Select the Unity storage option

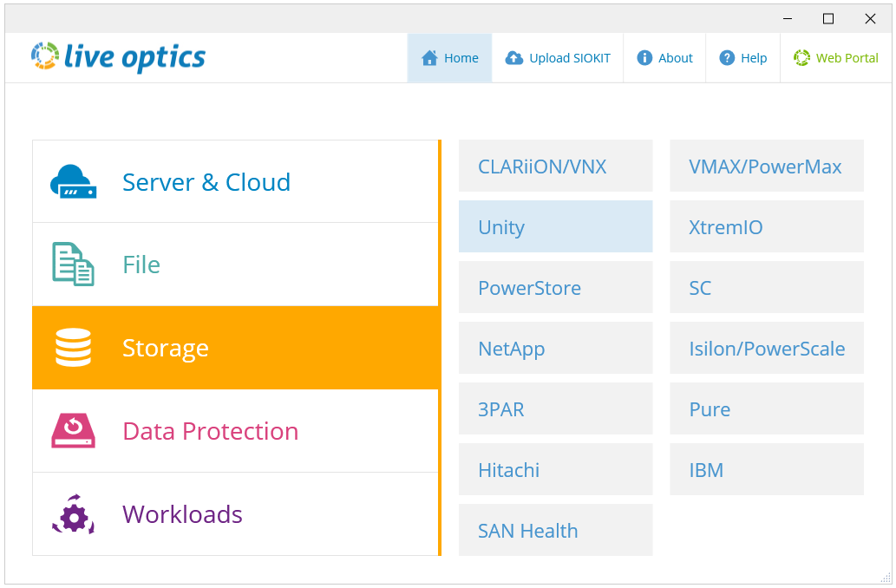click(x=555, y=227)
